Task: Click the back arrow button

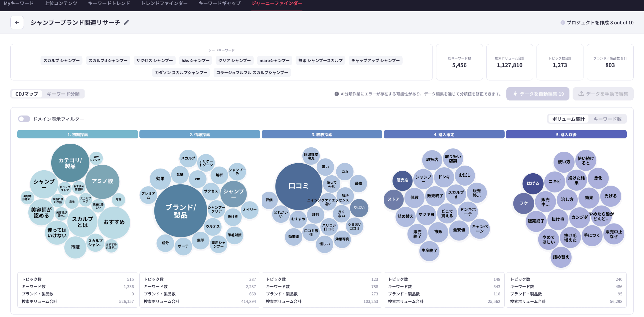Action: coord(17,23)
